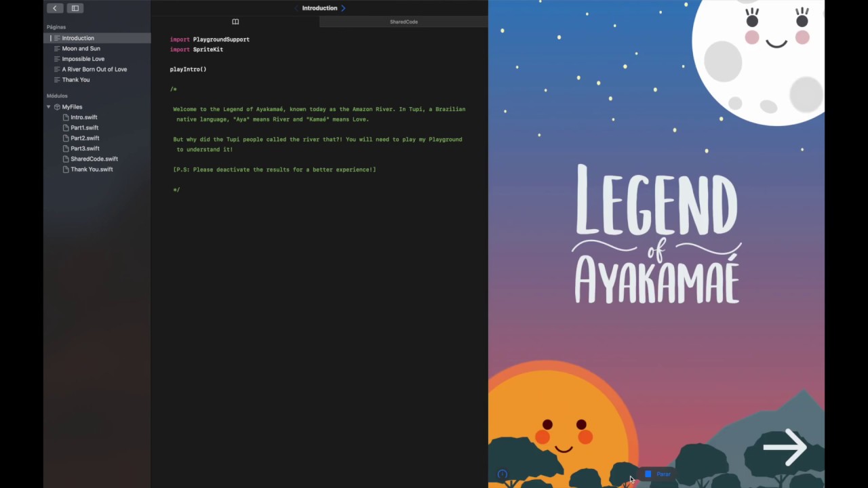Screen dimensions: 868x488
Task: Open SharedCode.swift file
Action: point(98,159)
